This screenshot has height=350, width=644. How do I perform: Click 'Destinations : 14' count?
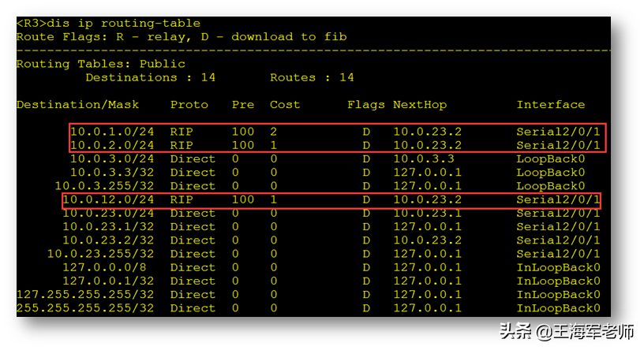150,77
